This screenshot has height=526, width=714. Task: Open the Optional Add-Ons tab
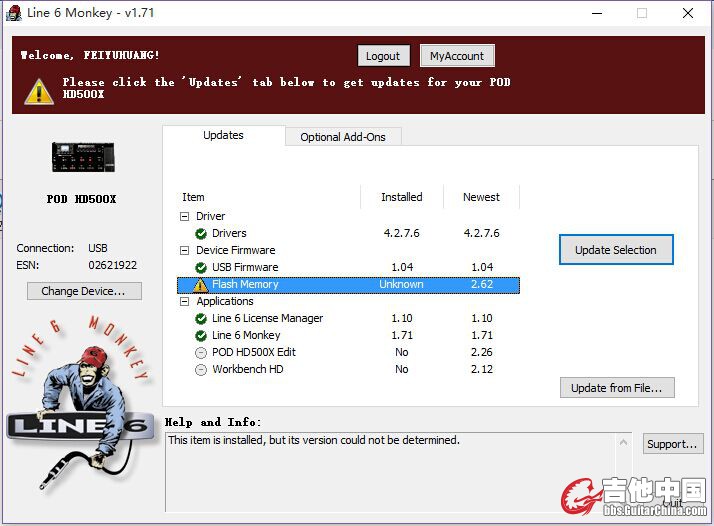343,137
